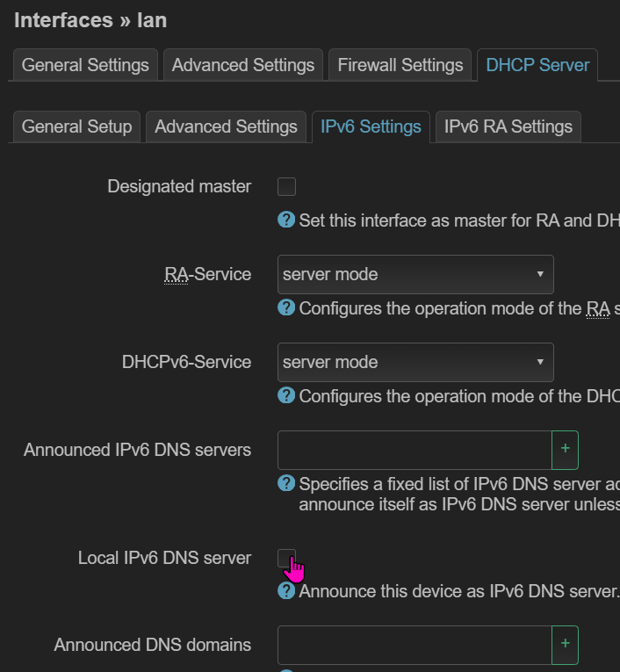Enable the Designated master checkbox
Screen dimensions: 620x672
pos(286,187)
